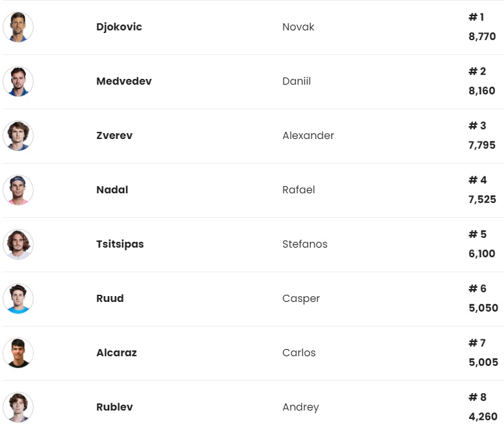Click Nadal's profile picture
504x428 pixels.
(18, 190)
